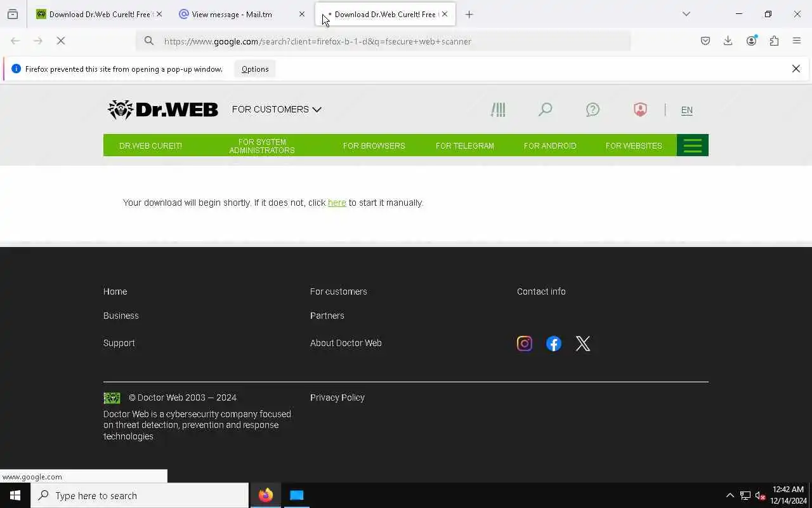
Task: Change language via EN link
Action: [x=686, y=110]
